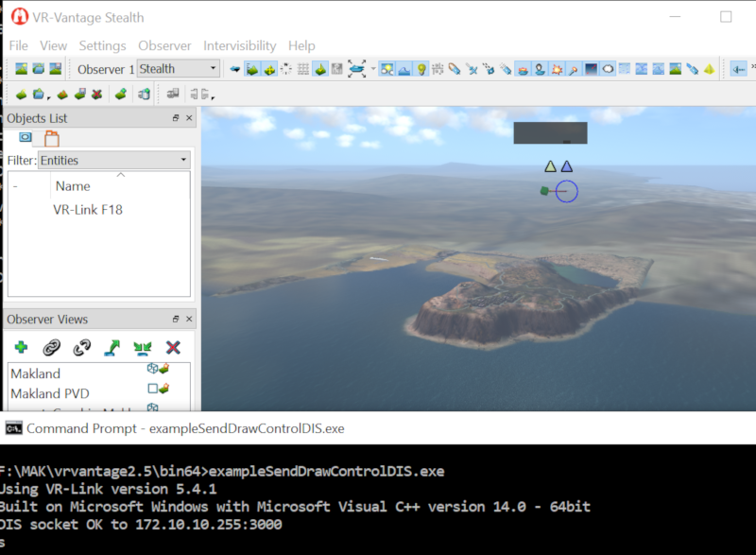Screen dimensions: 756x555
Task: Select the orange clipboard tab icon in Objects List
Action: click(52, 139)
